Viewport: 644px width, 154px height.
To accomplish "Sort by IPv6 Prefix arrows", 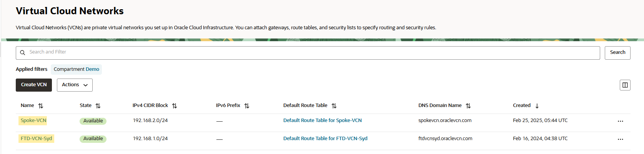I will [x=247, y=106].
